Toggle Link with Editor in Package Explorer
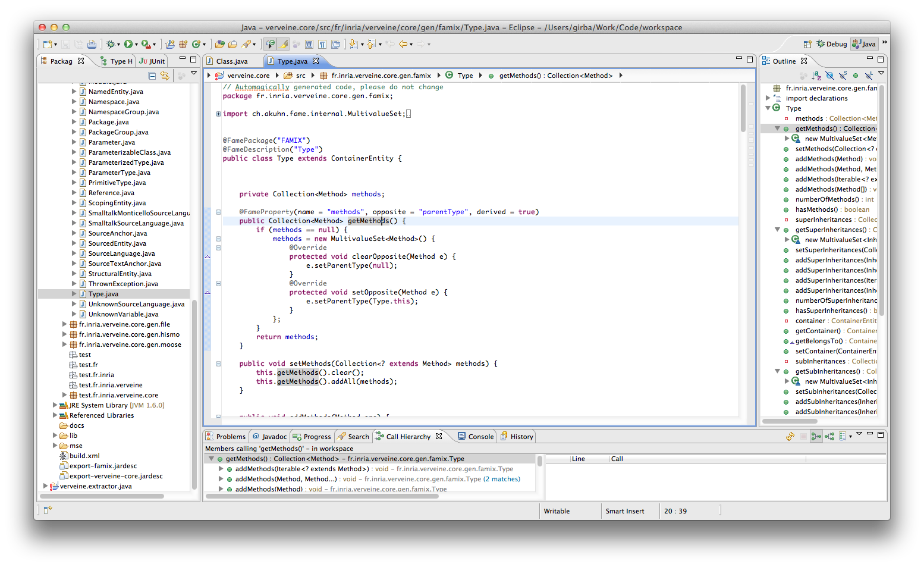The width and height of the screenshot is (924, 567). coord(165,76)
